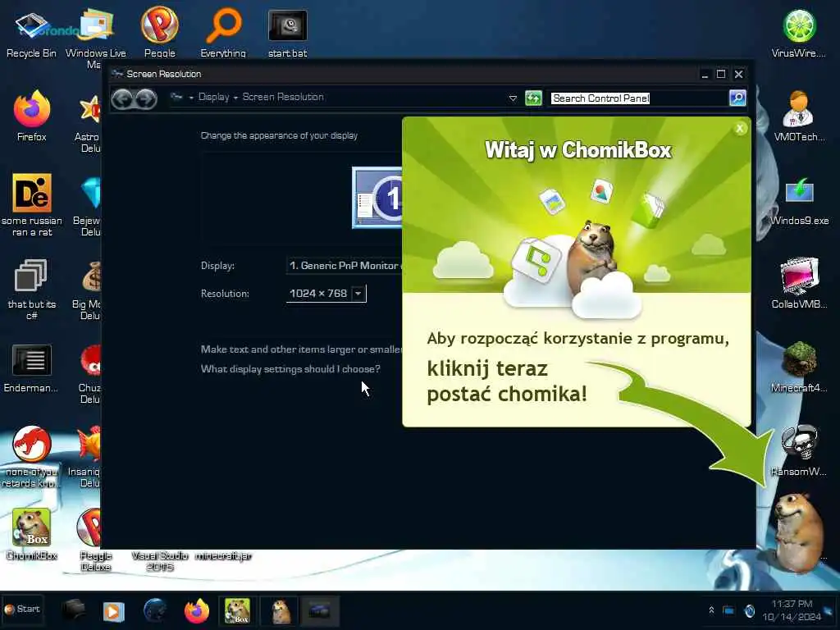
Task: Click 'Make text and other items larger' link
Action: coord(301,349)
